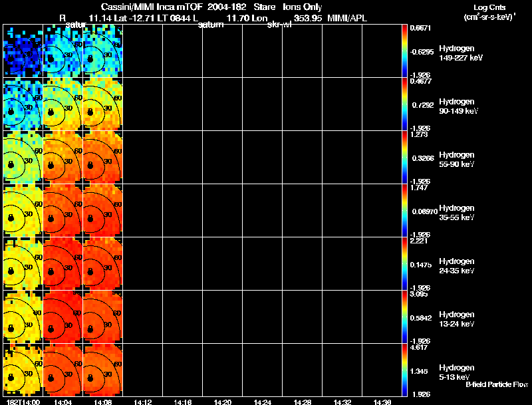Click the 'Log Cnts' units heading
This screenshot has height=405, width=532.
tap(489, 7)
